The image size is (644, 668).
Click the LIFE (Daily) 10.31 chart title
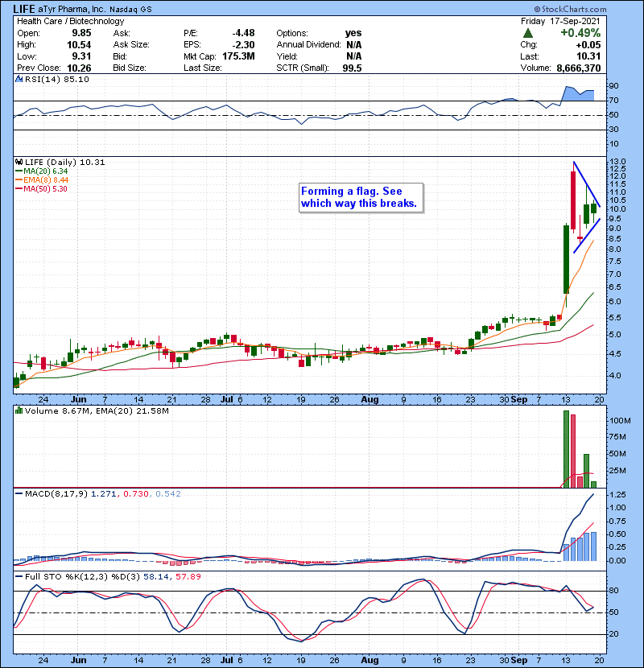coord(64,162)
